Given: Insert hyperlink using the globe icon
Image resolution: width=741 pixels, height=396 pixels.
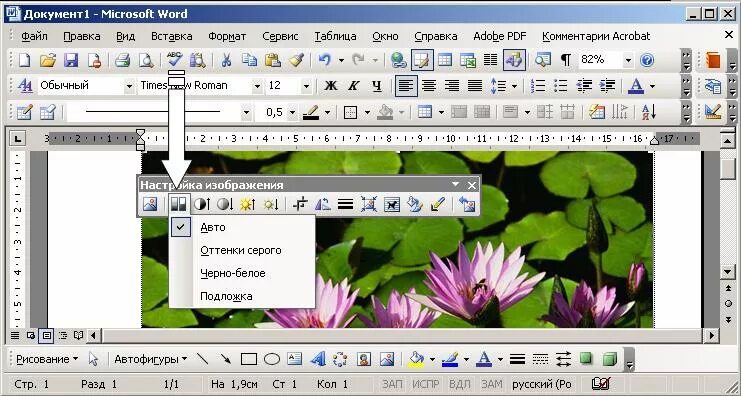Looking at the screenshot, I should 399,60.
